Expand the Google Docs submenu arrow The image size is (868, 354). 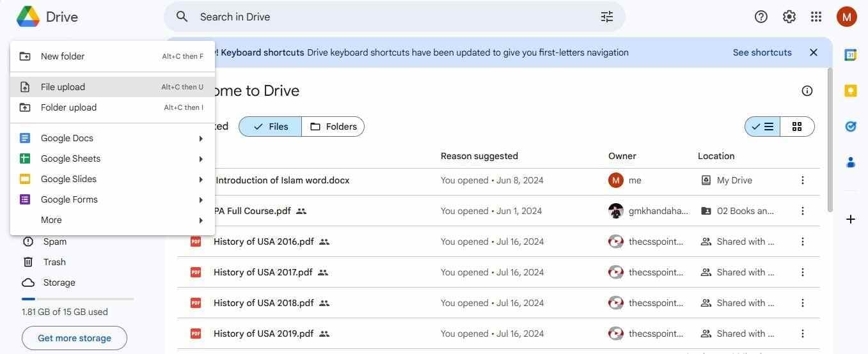pyautogui.click(x=201, y=138)
